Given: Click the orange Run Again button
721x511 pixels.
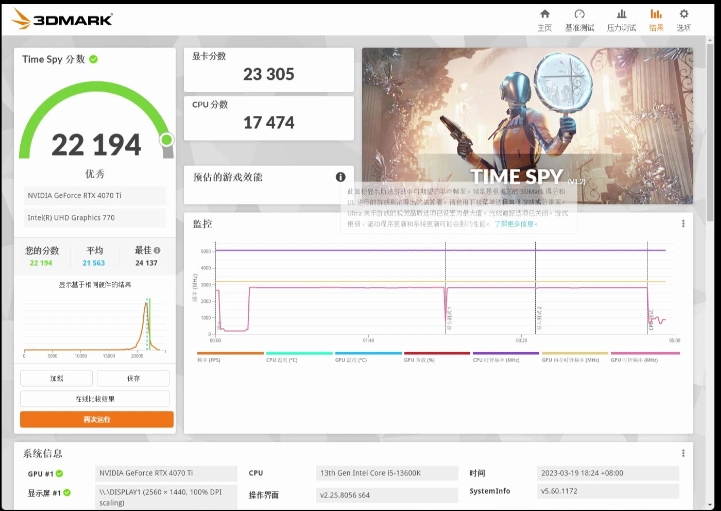Looking at the screenshot, I should click(97, 419).
